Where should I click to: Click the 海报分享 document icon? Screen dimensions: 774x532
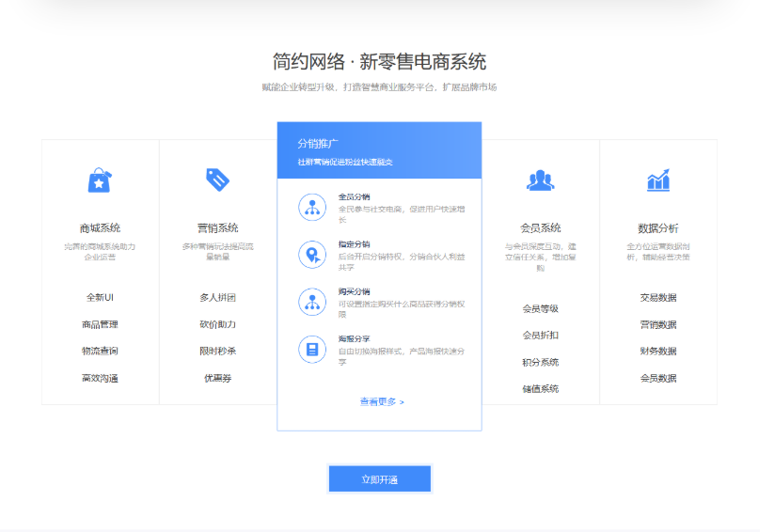tap(312, 350)
